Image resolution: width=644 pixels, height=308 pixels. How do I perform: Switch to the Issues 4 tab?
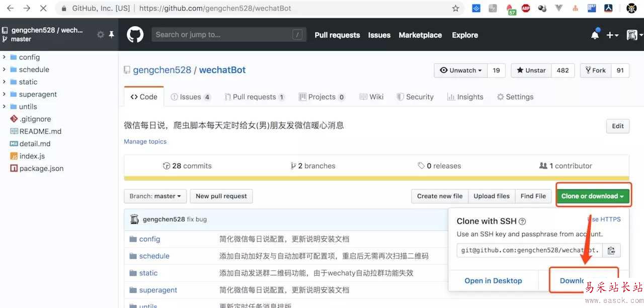tap(191, 97)
